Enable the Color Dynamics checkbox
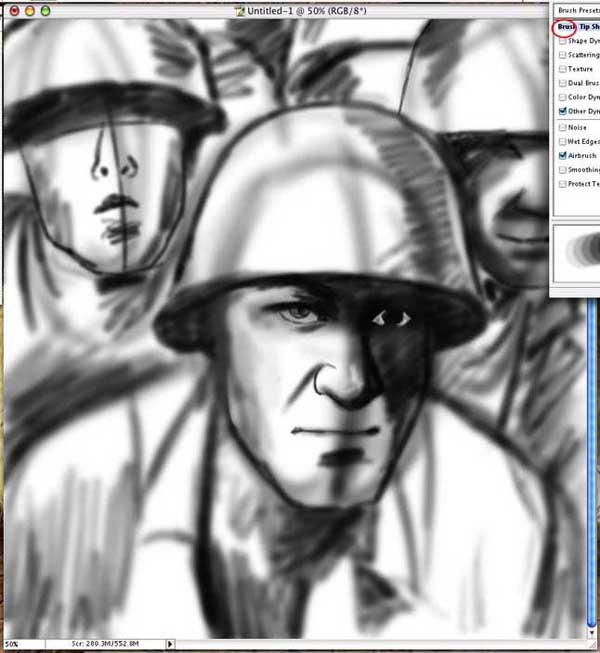 563,97
